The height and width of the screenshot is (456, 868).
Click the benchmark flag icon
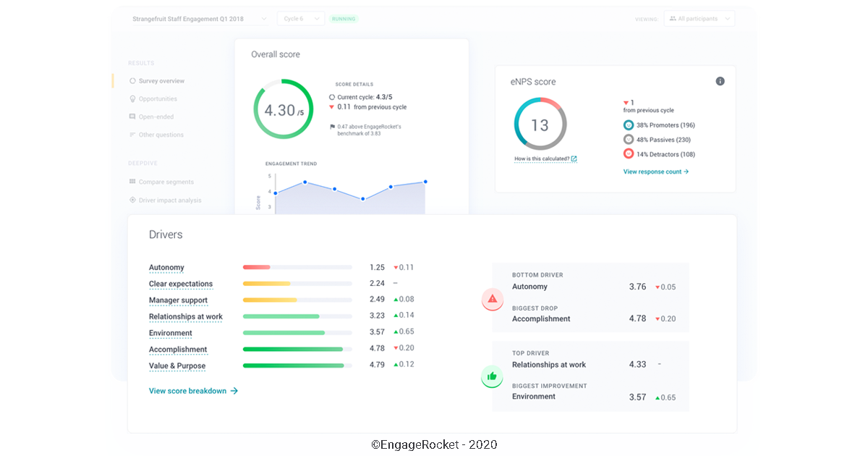point(332,127)
